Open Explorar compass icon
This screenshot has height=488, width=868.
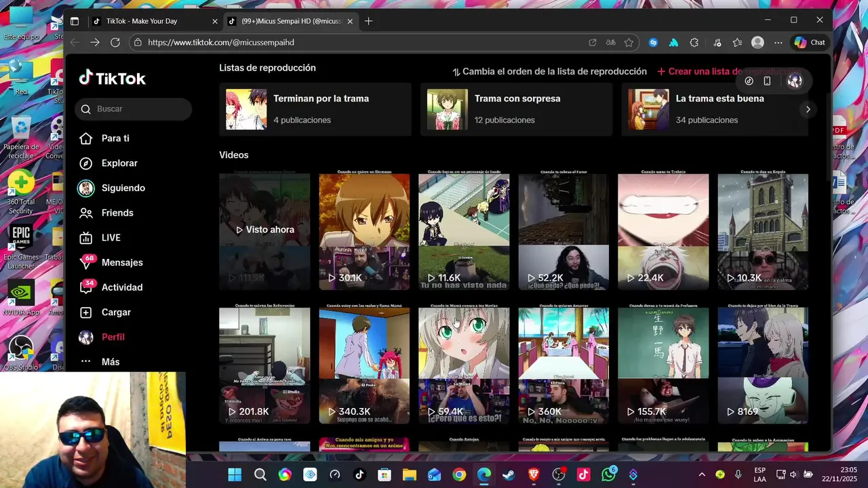click(x=85, y=163)
